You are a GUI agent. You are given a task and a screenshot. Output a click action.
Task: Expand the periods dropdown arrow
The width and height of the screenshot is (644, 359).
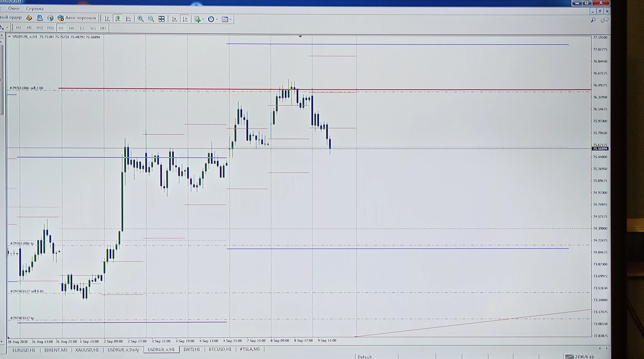217,19
